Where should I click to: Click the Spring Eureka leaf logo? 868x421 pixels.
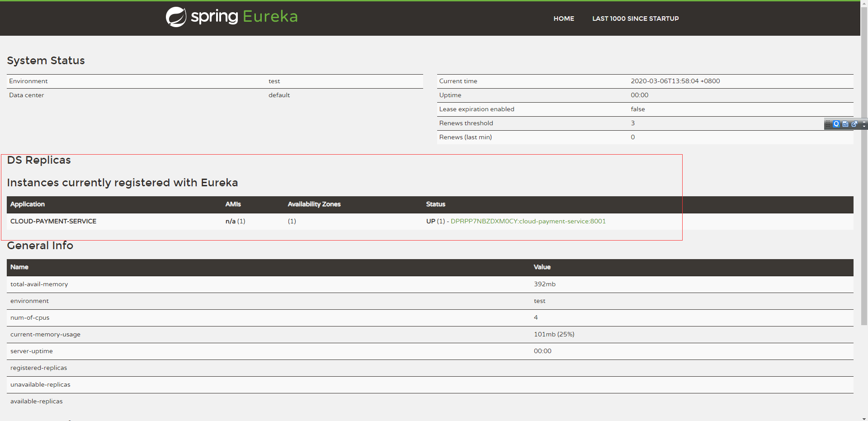point(176,17)
